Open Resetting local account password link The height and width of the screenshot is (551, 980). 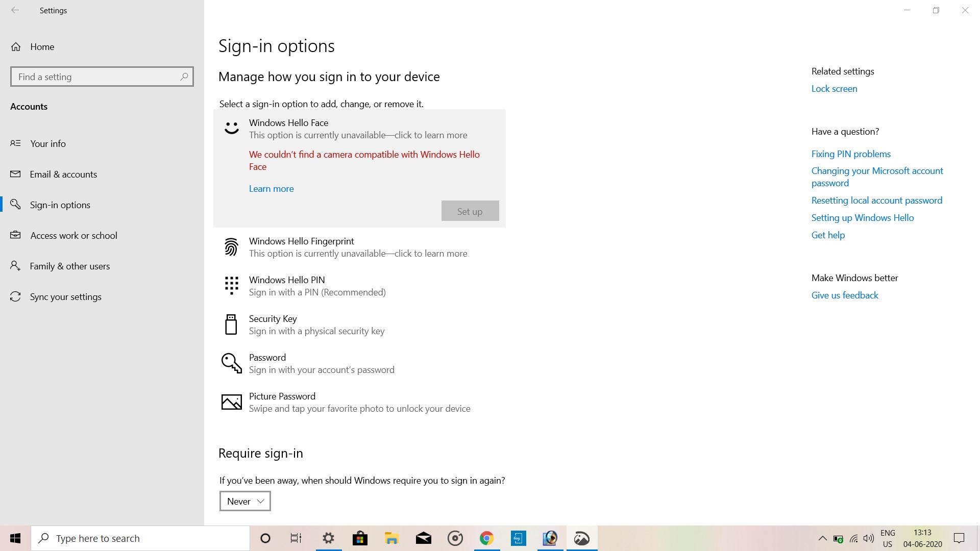coord(877,201)
